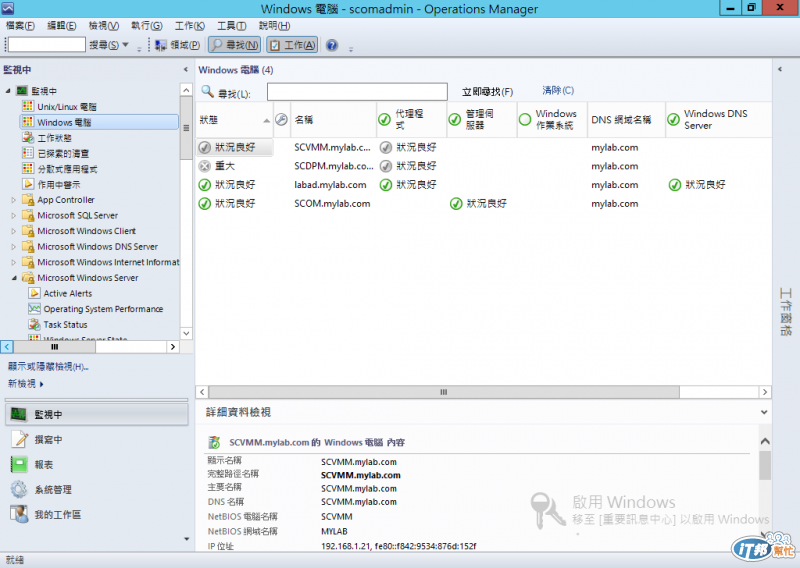Switch to the 報表 reporting workspace
Image resolution: width=800 pixels, height=568 pixels.
[x=97, y=464]
